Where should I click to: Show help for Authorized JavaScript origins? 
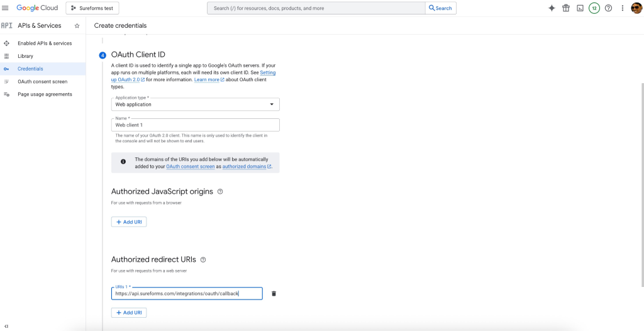220,191
